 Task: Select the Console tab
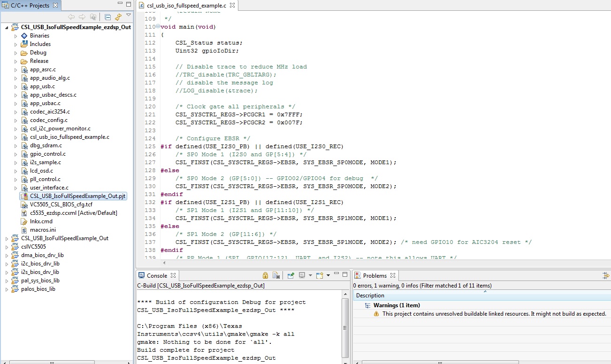point(157,275)
